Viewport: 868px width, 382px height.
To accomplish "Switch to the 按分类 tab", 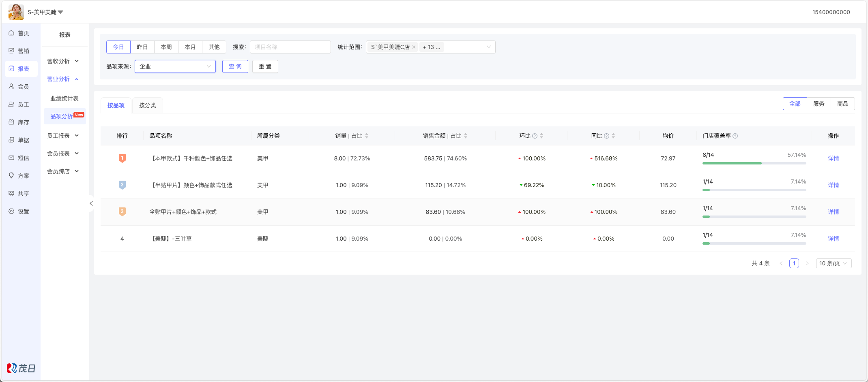I will coord(147,105).
